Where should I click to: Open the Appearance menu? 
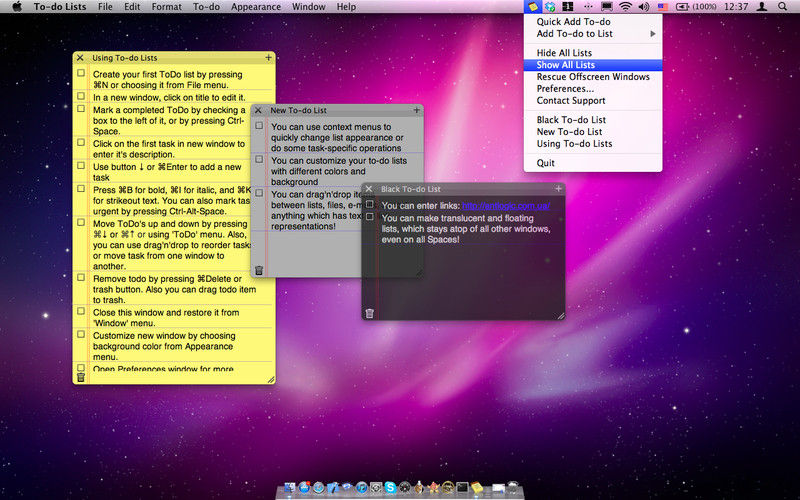(256, 7)
